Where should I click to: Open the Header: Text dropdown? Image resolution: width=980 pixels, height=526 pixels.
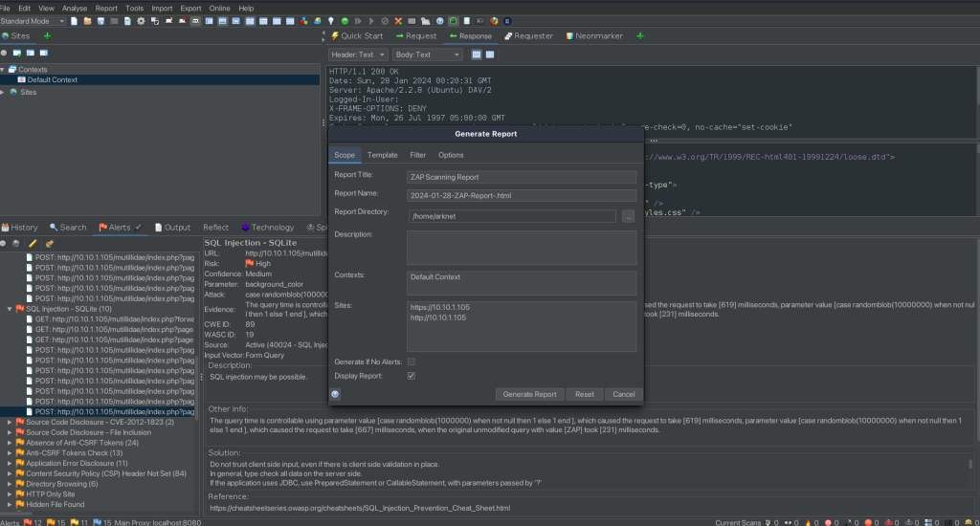pyautogui.click(x=358, y=55)
